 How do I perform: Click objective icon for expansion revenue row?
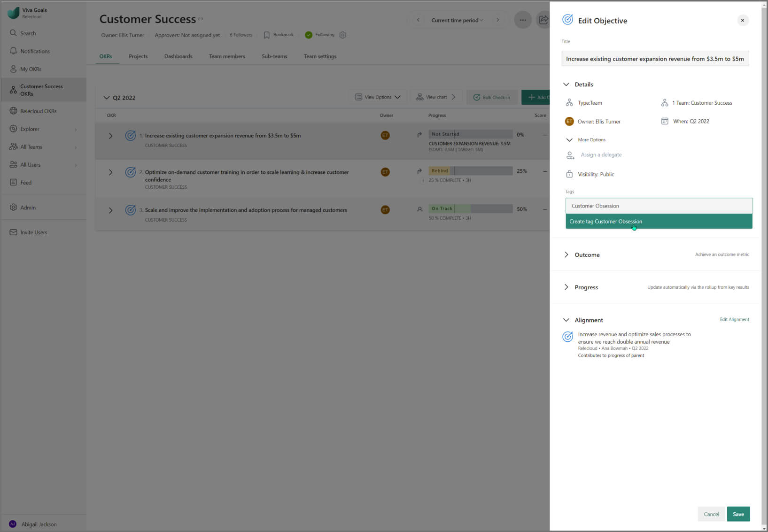(131, 136)
